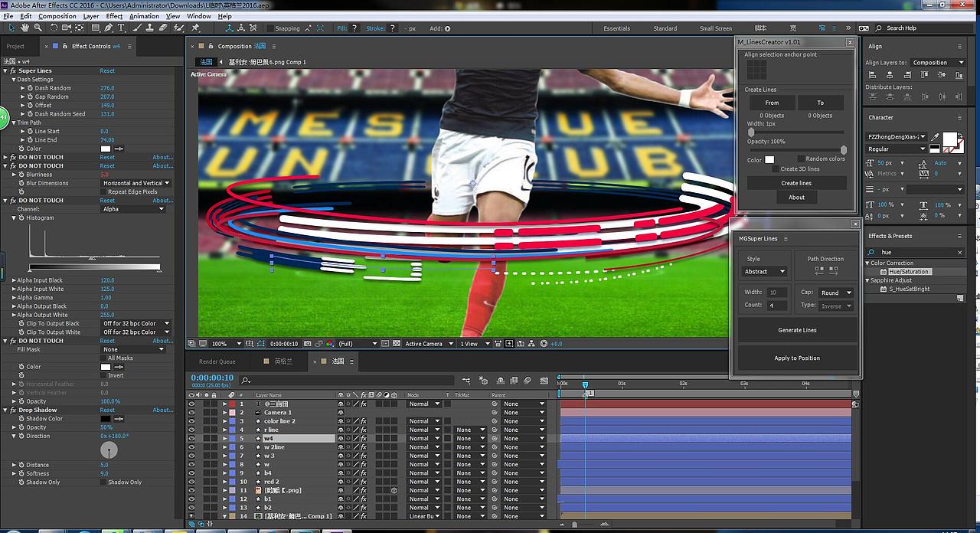
Task: Click the take snapshot camera icon
Action: 306,344
